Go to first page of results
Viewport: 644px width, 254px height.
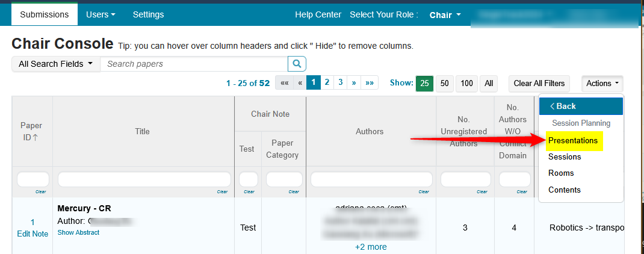(284, 83)
